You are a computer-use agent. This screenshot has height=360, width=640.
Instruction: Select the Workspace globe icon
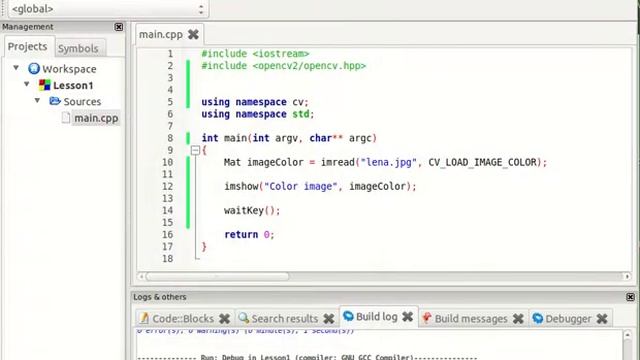tap(34, 69)
